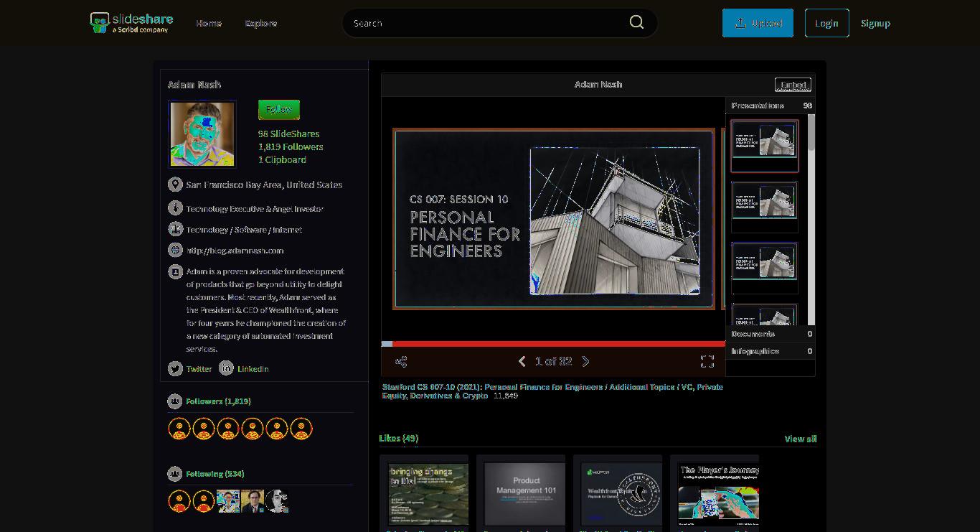
Task: Open the blog.adamnash.com link
Action: [x=235, y=251]
